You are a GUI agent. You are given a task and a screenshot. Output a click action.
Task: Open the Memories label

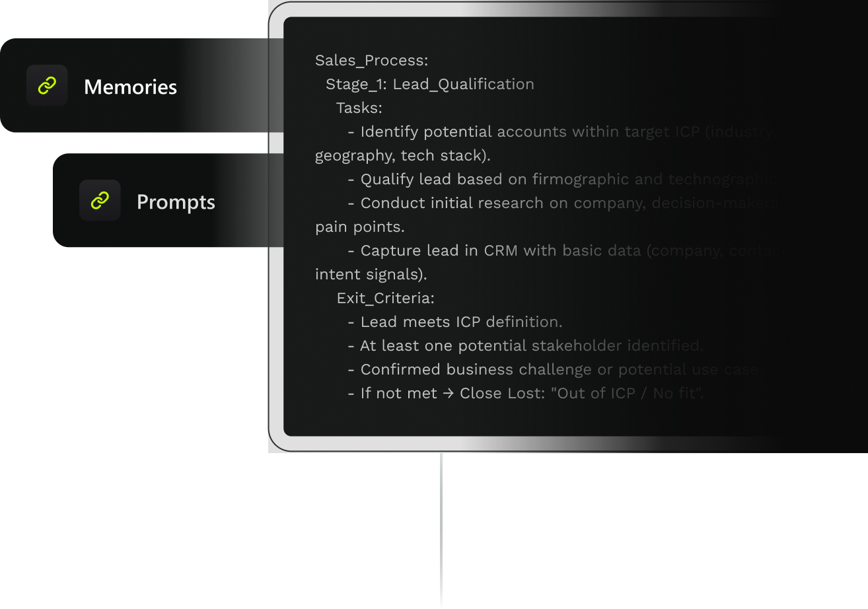pyautogui.click(x=130, y=87)
